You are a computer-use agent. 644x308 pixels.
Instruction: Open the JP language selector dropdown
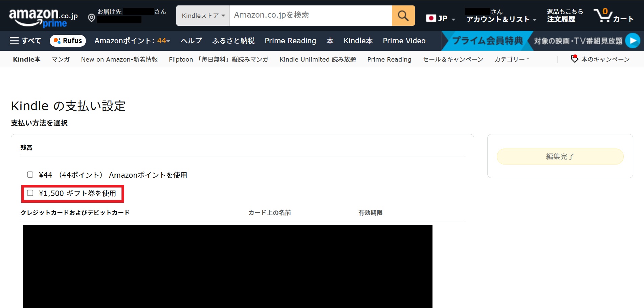(440, 18)
